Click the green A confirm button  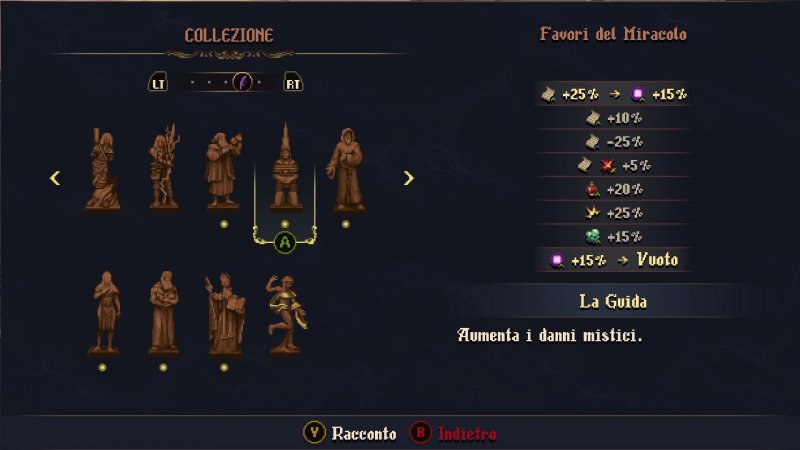(285, 242)
